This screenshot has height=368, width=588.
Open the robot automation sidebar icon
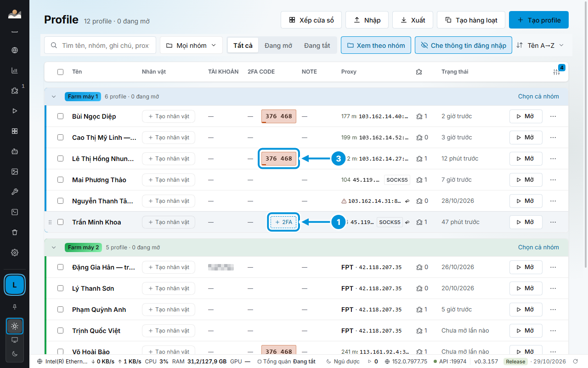(x=15, y=151)
